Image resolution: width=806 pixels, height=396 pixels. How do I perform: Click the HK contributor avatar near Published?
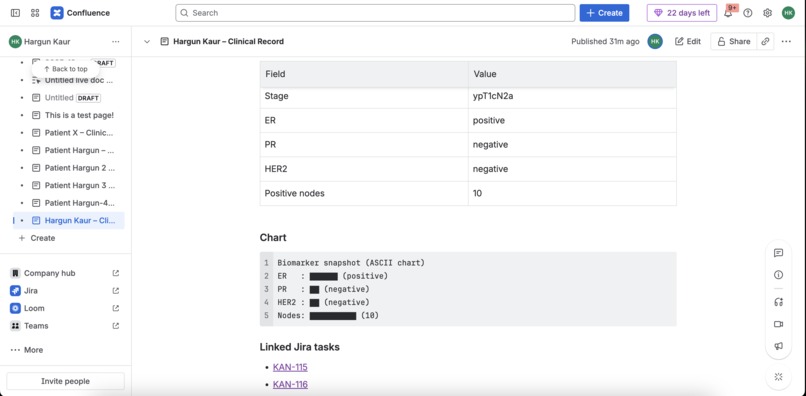tap(654, 42)
